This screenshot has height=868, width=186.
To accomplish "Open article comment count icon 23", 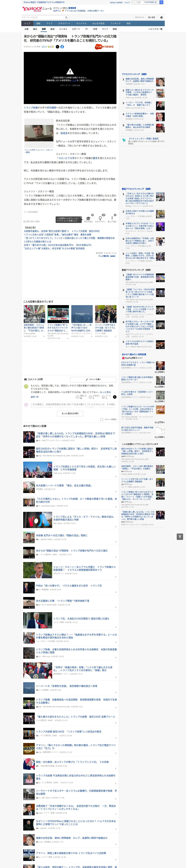I will (44, 47).
